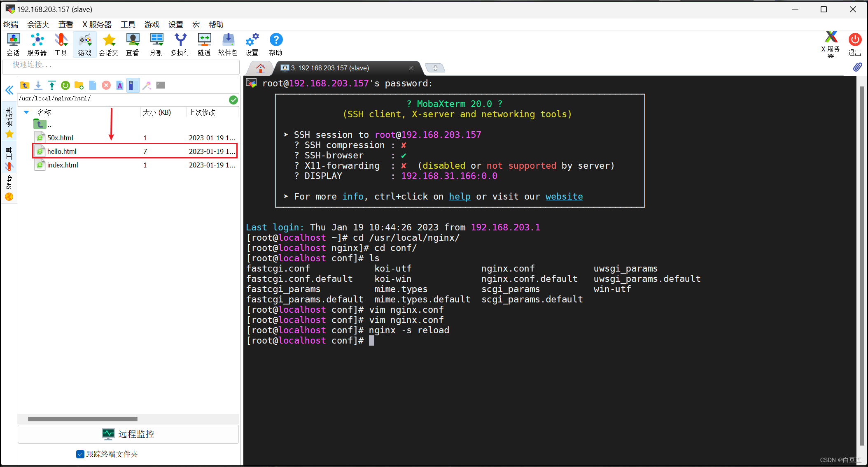Open the 终端 menu
This screenshot has height=467, width=868.
11,24
